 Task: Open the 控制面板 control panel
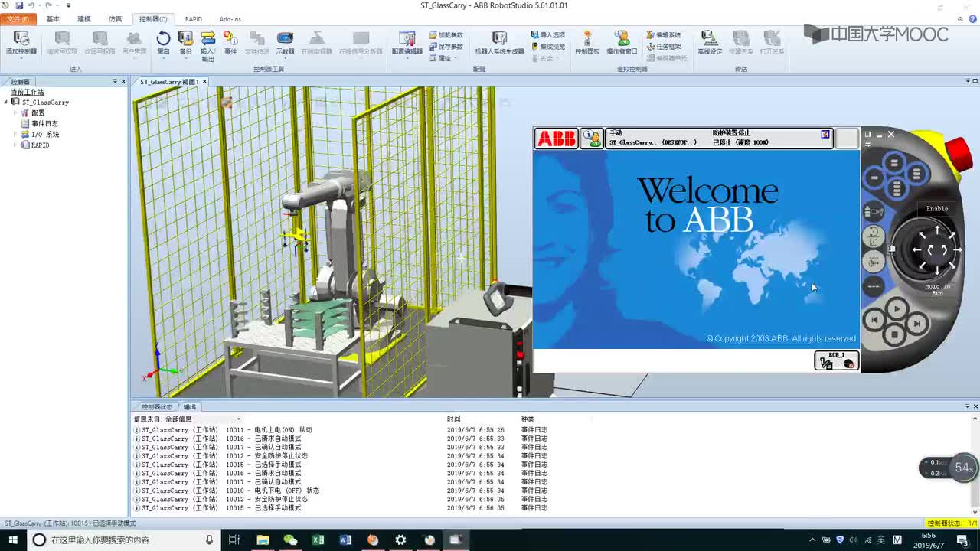[587, 43]
